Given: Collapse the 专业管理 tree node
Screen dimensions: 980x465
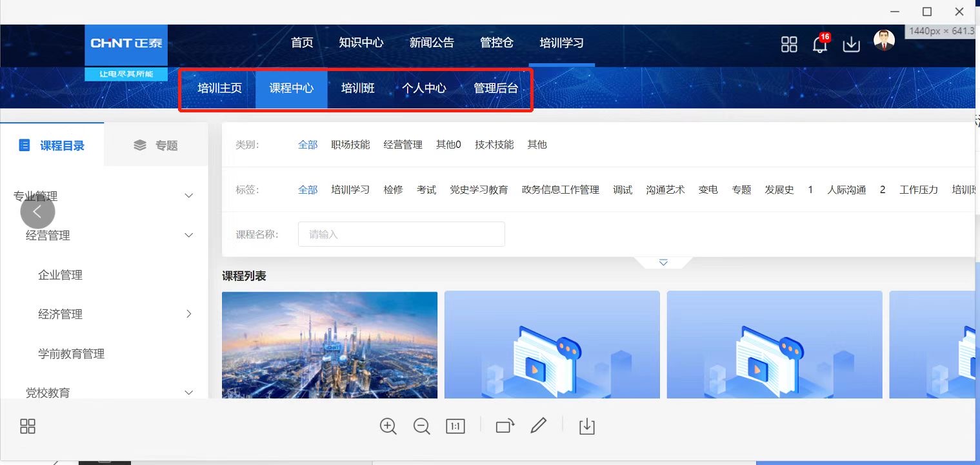Looking at the screenshot, I should (x=188, y=196).
